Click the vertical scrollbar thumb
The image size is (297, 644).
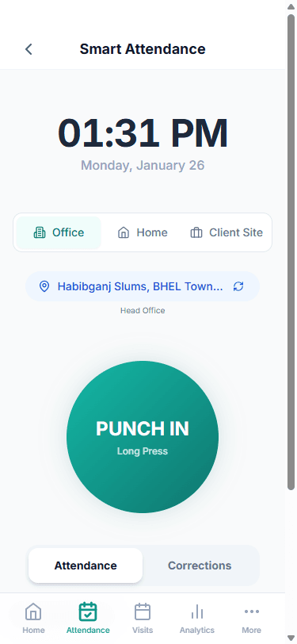291,251
